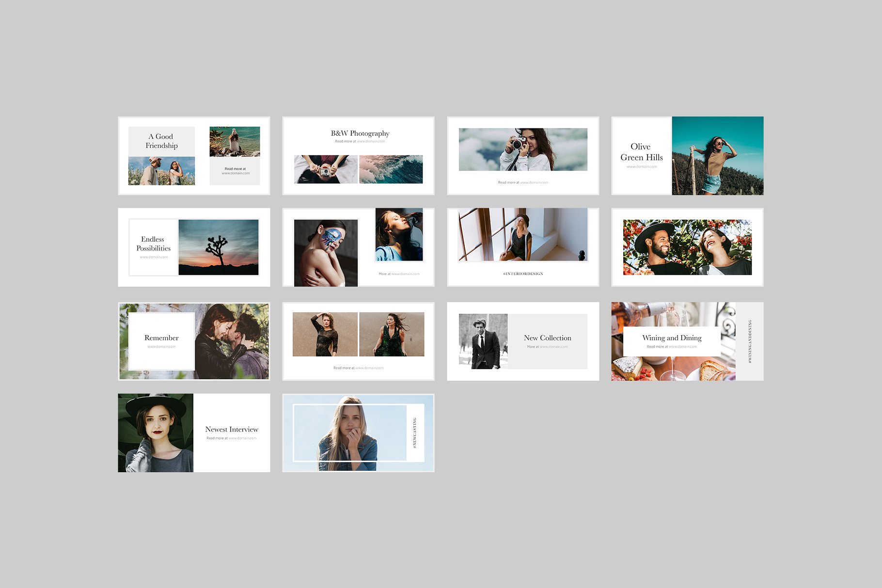Select photo of woman holding camera in clouds

pos(523,149)
